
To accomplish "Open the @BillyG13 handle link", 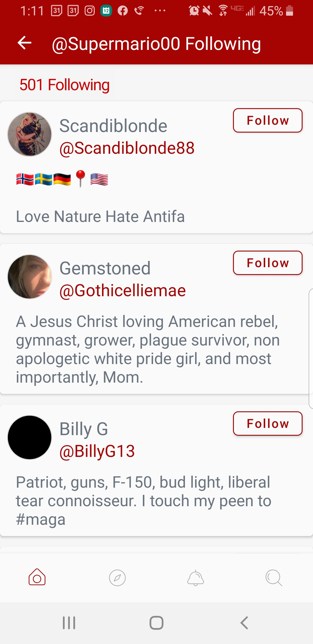I will point(97,451).
